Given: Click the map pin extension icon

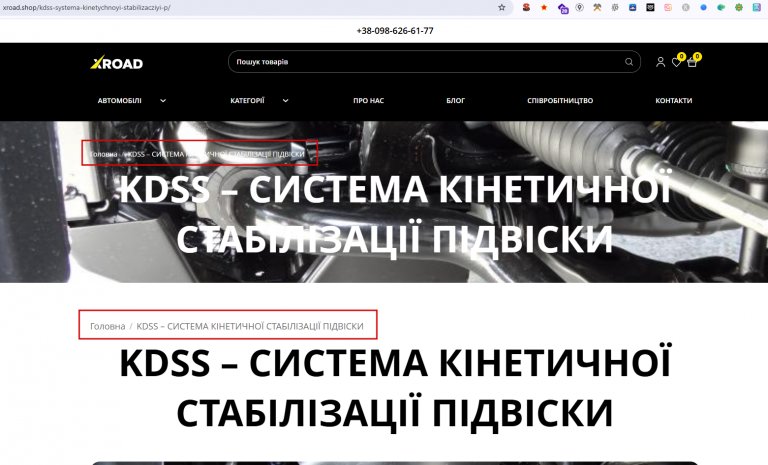Looking at the screenshot, I should (x=579, y=7).
